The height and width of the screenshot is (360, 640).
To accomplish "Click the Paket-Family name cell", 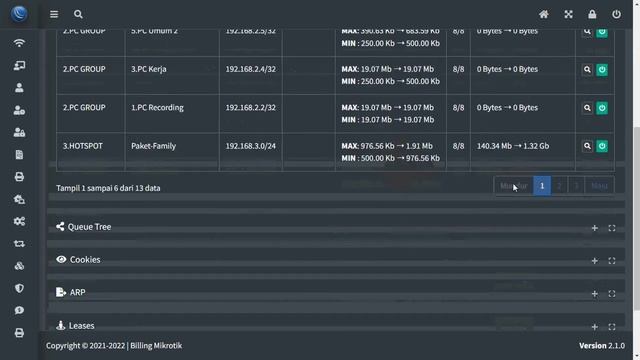I will (x=172, y=151).
